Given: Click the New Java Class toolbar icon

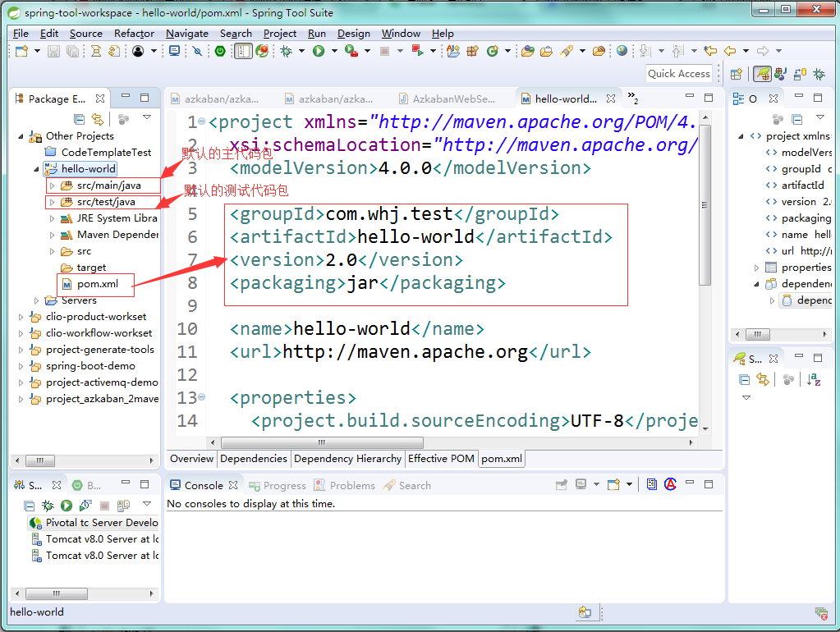Looking at the screenshot, I should [493, 51].
